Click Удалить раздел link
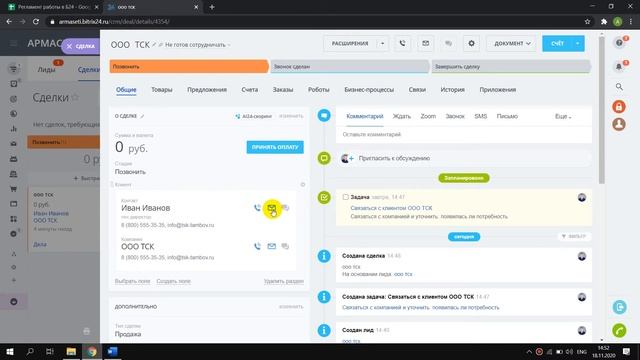This screenshot has height=360, width=640. coord(284,281)
